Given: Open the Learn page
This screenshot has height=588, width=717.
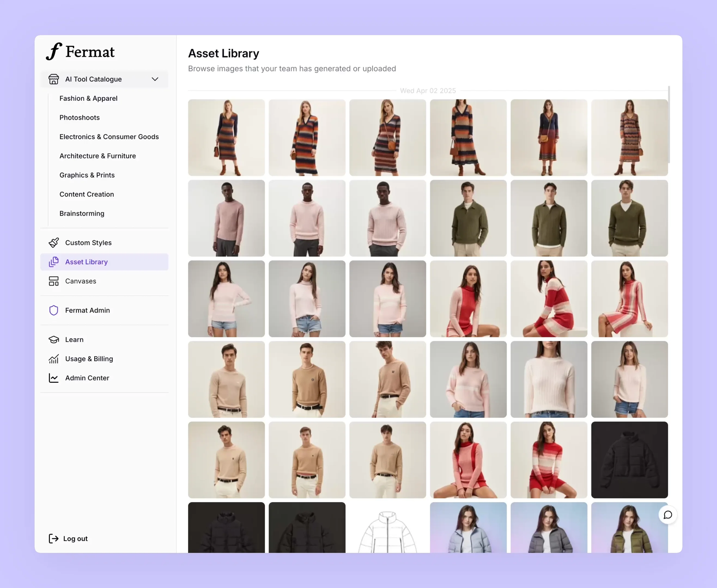Looking at the screenshot, I should click(x=104, y=339).
